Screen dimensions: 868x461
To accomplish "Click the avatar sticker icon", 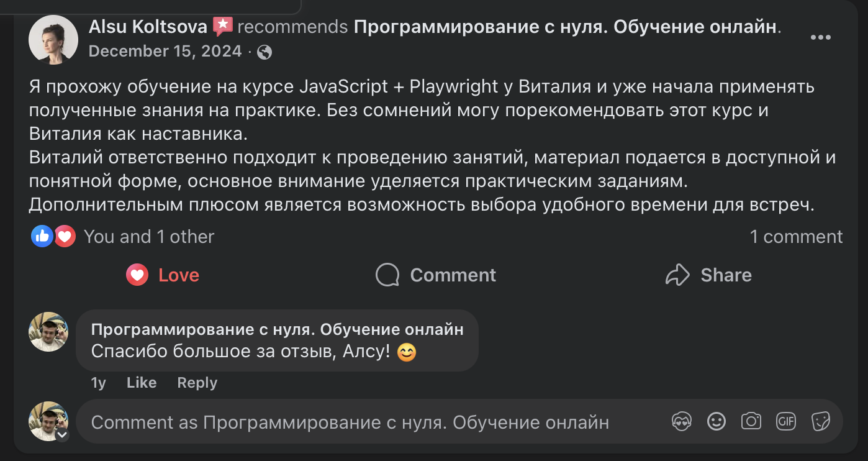I will click(x=681, y=421).
